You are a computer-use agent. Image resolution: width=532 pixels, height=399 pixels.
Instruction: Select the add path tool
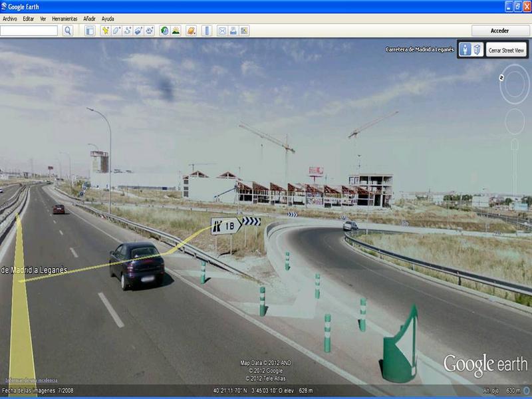pyautogui.click(x=128, y=31)
